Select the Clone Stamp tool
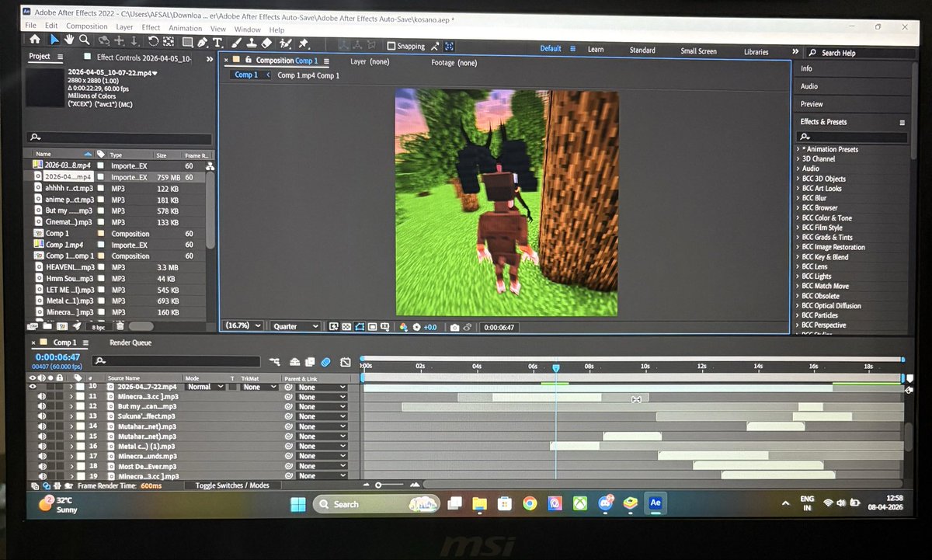The width and height of the screenshot is (932, 560). pos(252,43)
